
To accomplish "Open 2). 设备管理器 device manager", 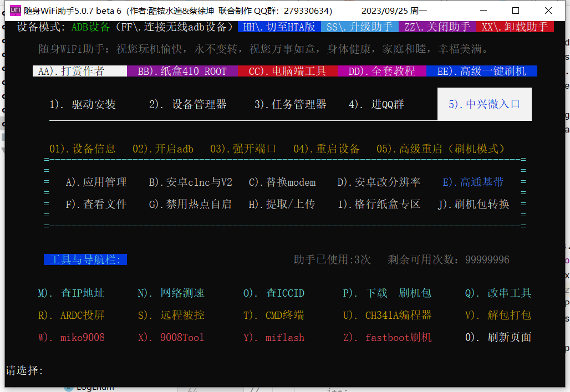I will point(187,105).
